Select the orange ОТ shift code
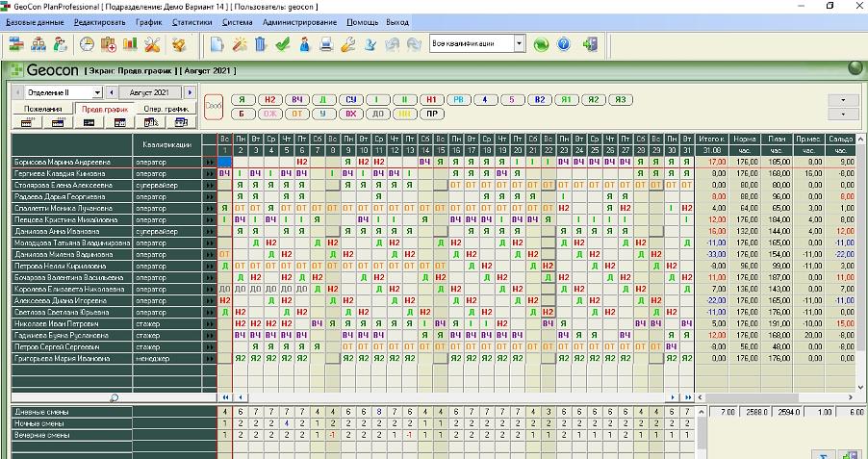 coord(296,114)
